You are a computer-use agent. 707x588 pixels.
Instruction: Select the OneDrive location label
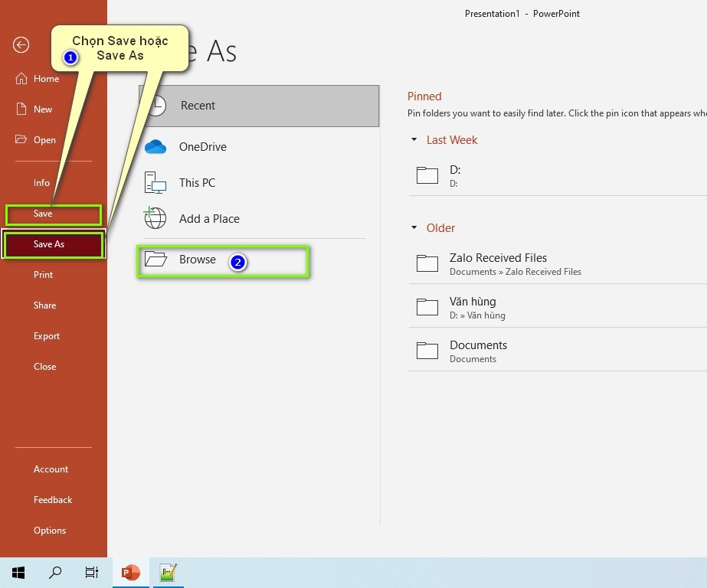click(x=203, y=147)
